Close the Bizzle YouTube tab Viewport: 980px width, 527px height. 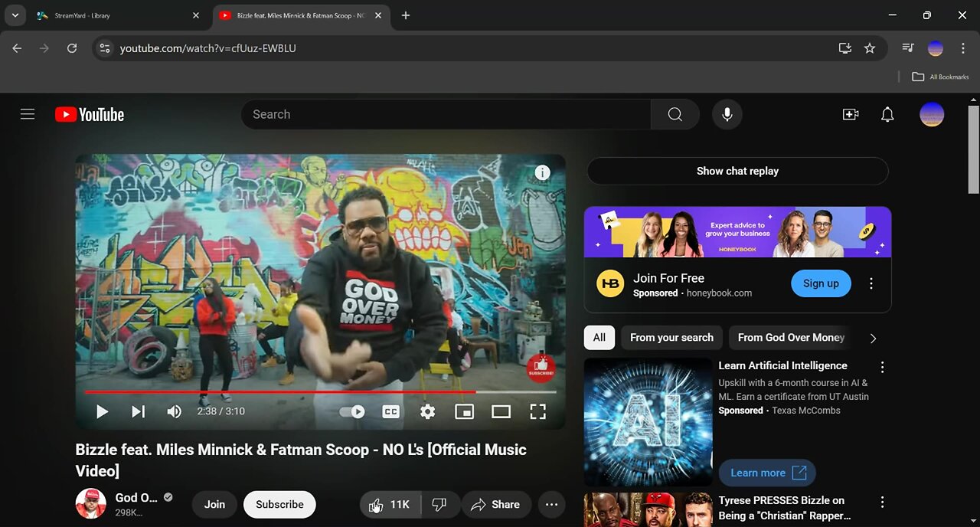click(x=378, y=15)
